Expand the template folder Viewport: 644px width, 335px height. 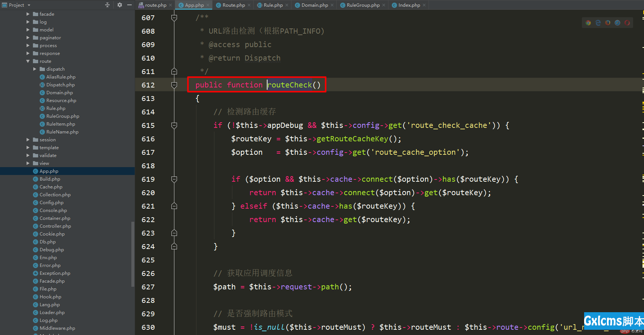coord(28,147)
